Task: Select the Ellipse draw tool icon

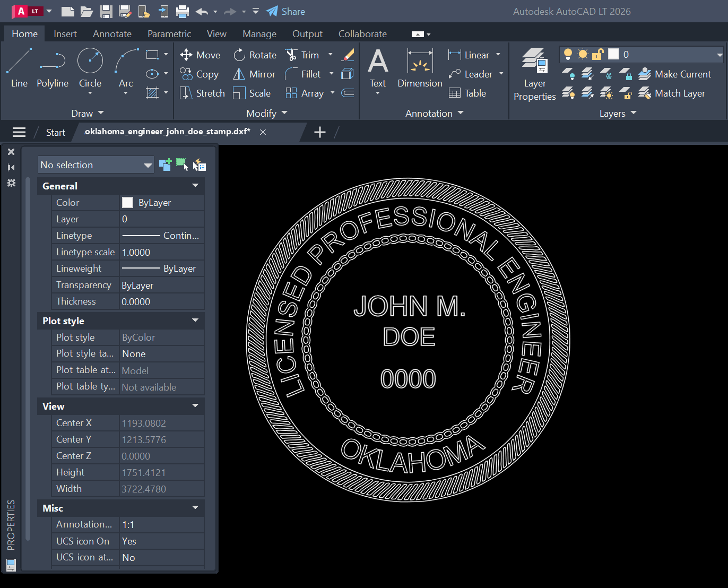Action: tap(152, 74)
